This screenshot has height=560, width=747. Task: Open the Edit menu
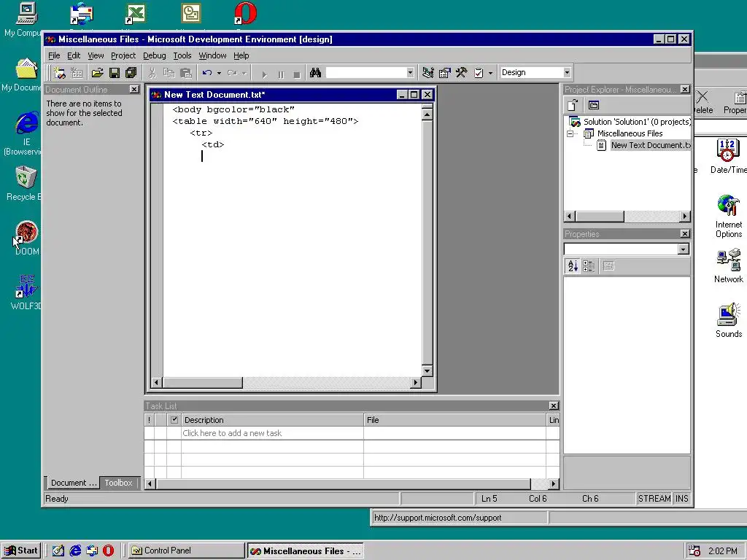click(74, 55)
